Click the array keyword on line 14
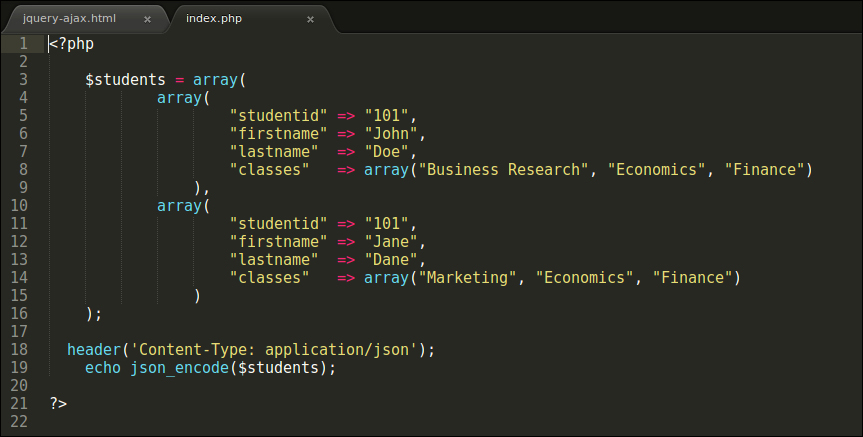The width and height of the screenshot is (863, 437). pyautogui.click(x=386, y=277)
